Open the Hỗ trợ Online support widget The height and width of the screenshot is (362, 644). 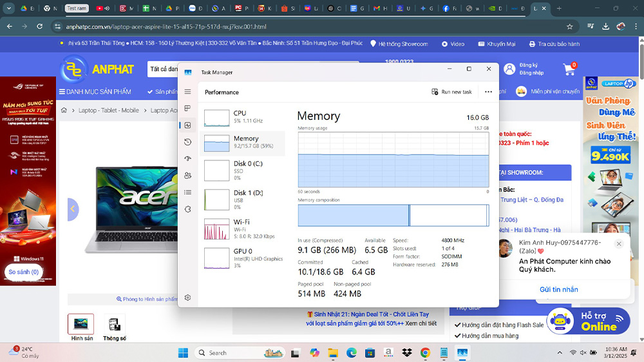coord(588,321)
